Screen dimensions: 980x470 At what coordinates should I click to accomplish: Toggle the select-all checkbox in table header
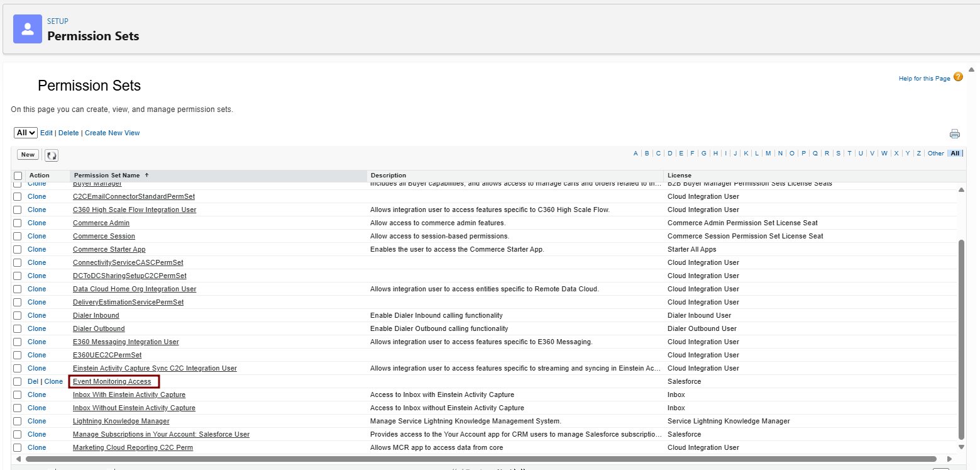(18, 176)
